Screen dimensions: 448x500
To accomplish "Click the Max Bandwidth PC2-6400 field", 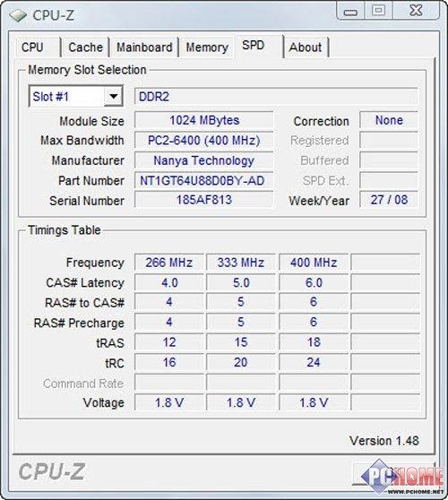I will click(203, 141).
